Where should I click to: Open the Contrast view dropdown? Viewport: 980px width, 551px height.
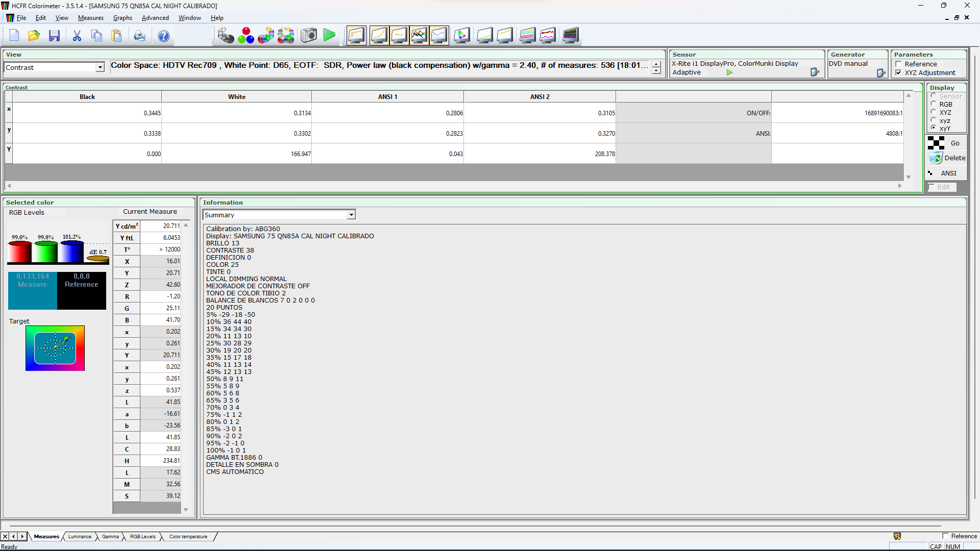pos(100,67)
